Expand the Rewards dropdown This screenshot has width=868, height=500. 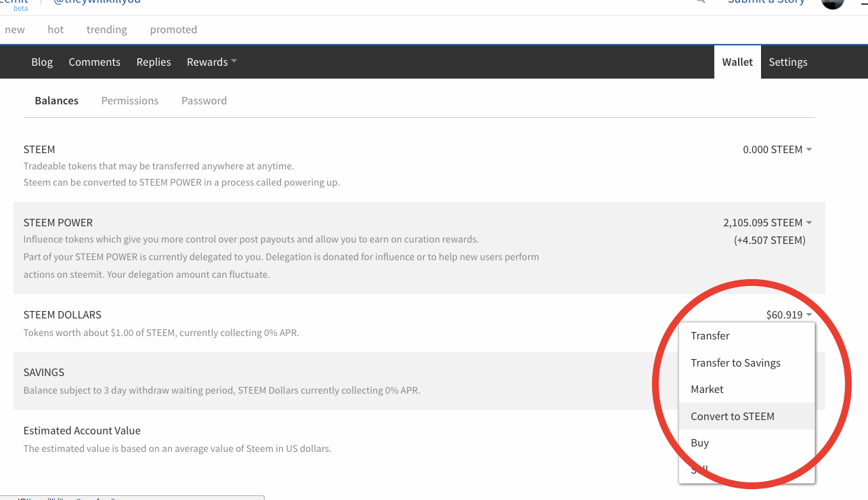point(212,62)
